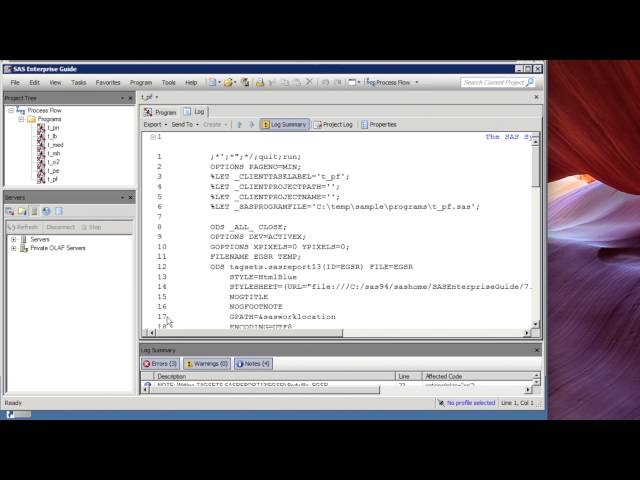Open the Export dropdown
The image size is (640, 480).
point(155,124)
